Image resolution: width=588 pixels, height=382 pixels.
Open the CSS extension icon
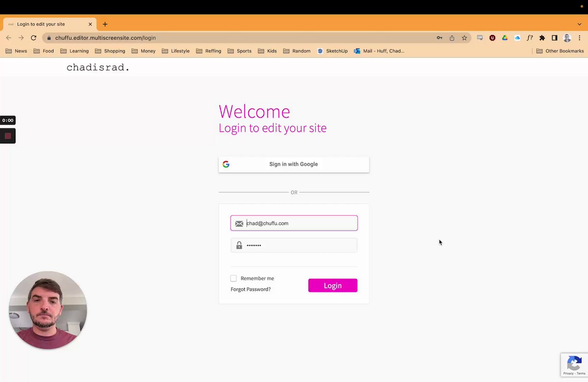(480, 38)
